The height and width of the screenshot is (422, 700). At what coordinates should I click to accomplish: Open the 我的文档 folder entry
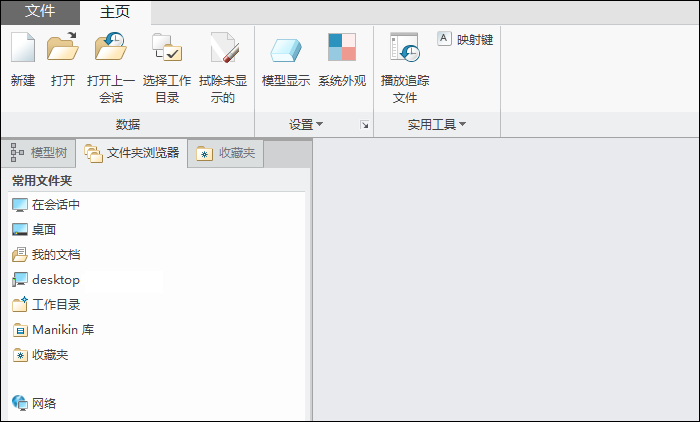pos(46,255)
